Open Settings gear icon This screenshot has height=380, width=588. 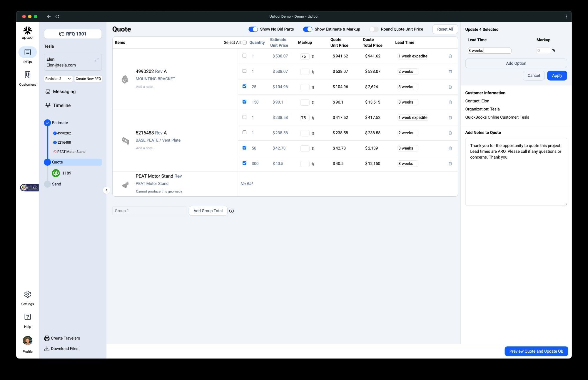coord(28,294)
